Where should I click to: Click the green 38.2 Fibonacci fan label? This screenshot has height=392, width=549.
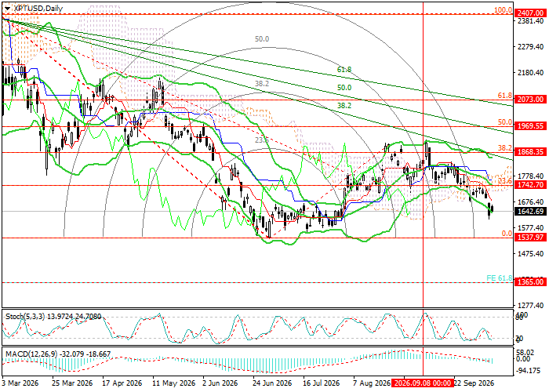click(344, 106)
